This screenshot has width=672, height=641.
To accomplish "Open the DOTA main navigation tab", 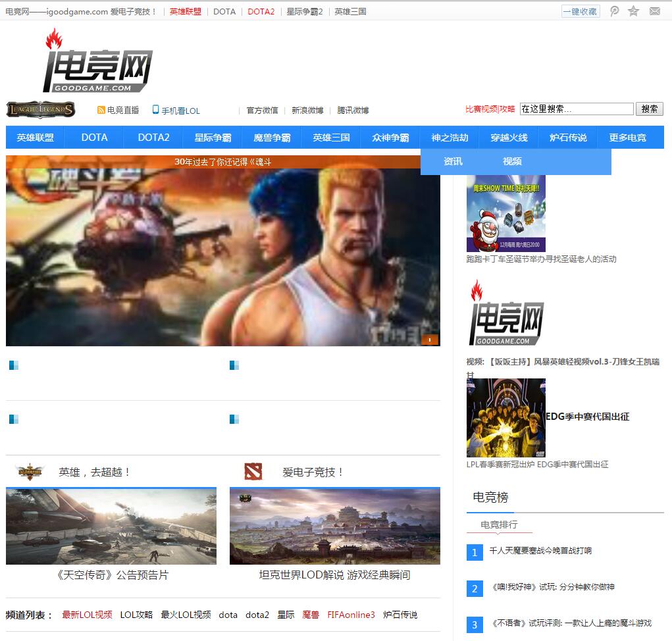I will 94,138.
